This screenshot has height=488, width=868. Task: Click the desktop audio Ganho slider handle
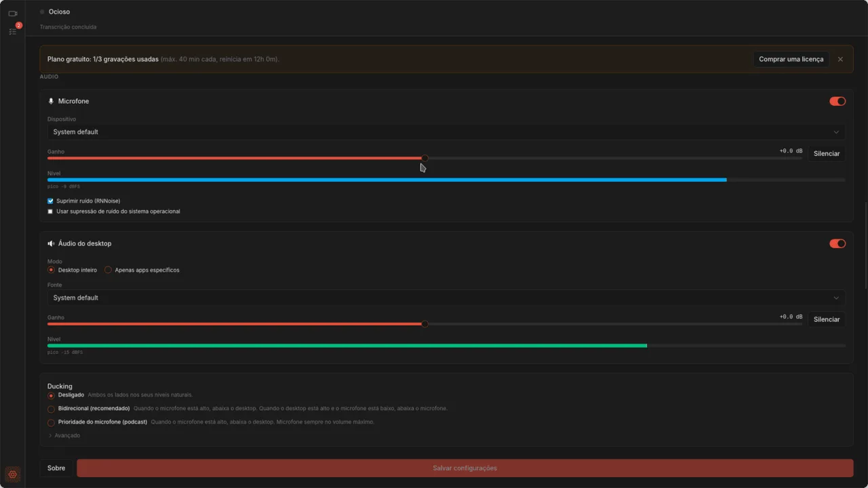[425, 324]
